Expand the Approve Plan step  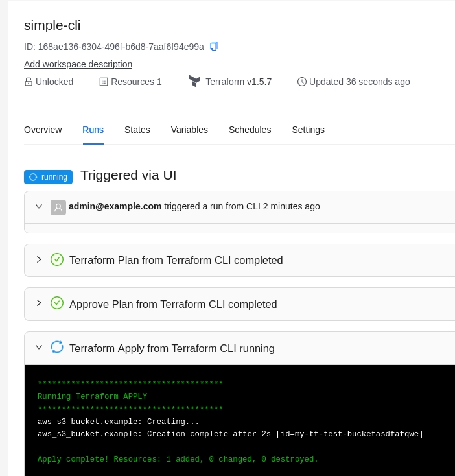[39, 303]
